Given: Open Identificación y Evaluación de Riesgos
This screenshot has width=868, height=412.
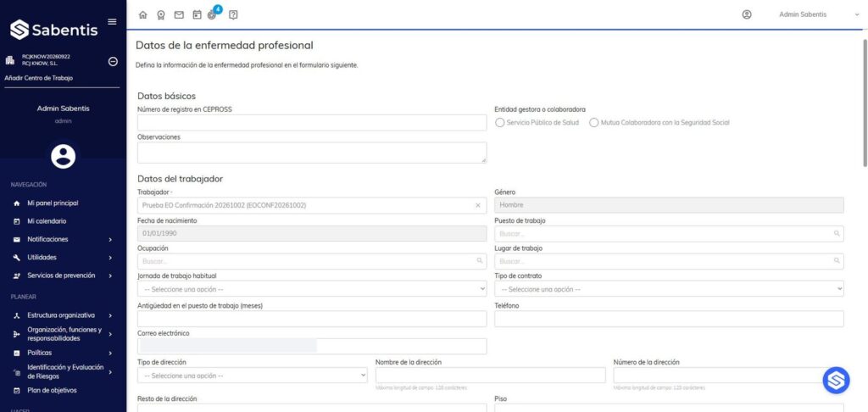Looking at the screenshot, I should point(65,371).
